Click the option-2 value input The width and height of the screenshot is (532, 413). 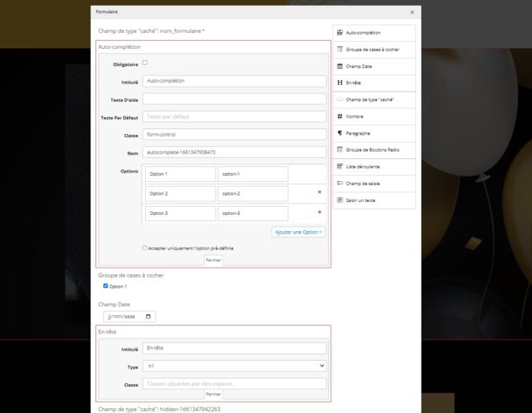pyautogui.click(x=252, y=193)
